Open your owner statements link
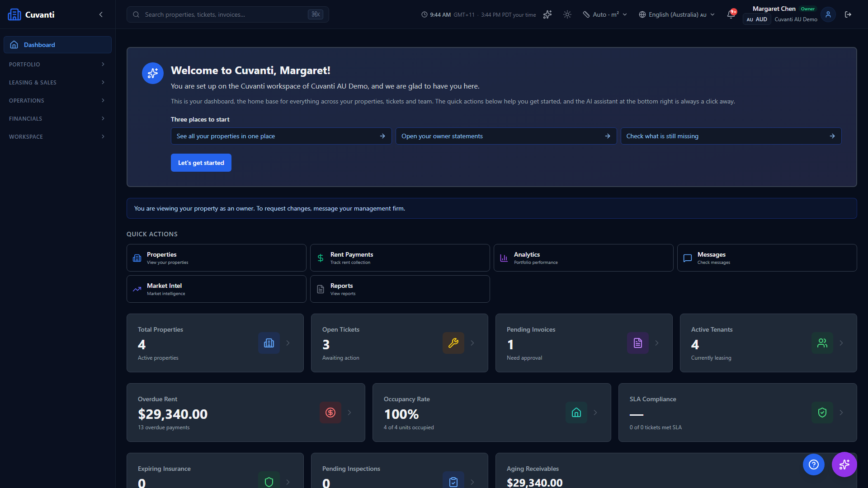868x488 pixels. 506,136
